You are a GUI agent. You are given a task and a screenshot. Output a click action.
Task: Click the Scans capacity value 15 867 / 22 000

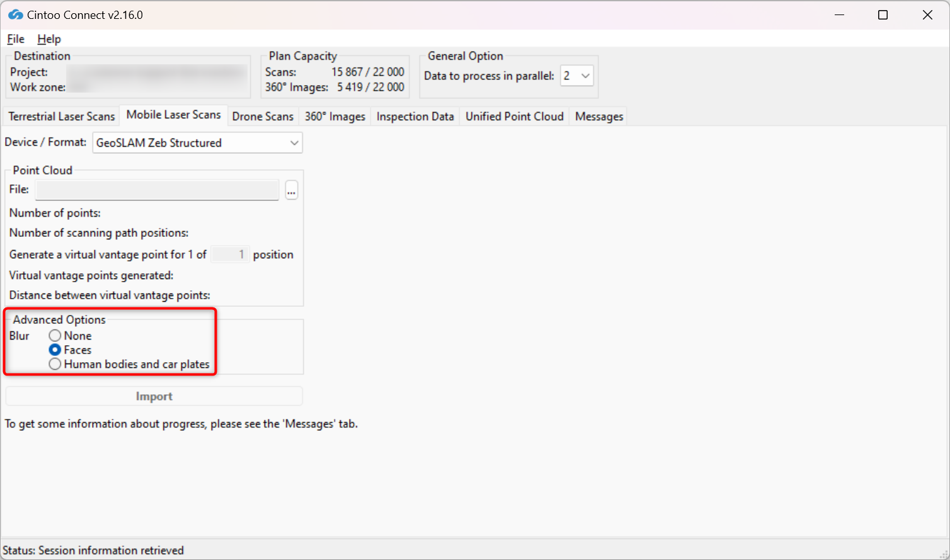[368, 72]
